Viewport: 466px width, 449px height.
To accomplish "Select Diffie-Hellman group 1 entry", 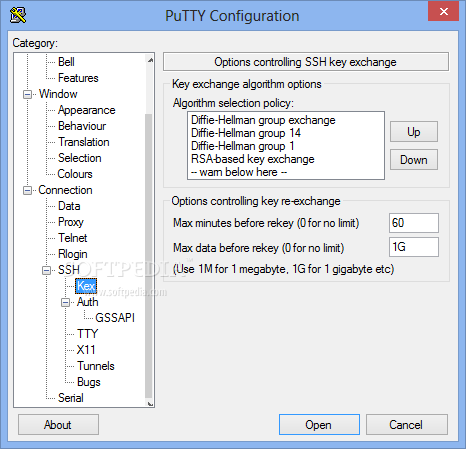I will [286, 146].
